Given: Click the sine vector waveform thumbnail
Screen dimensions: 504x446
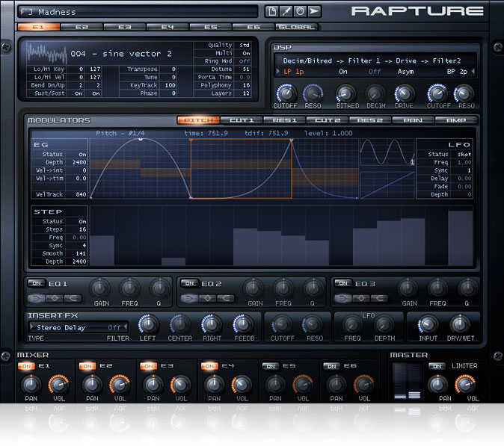Looking at the screenshot, I should pyautogui.click(x=46, y=52).
